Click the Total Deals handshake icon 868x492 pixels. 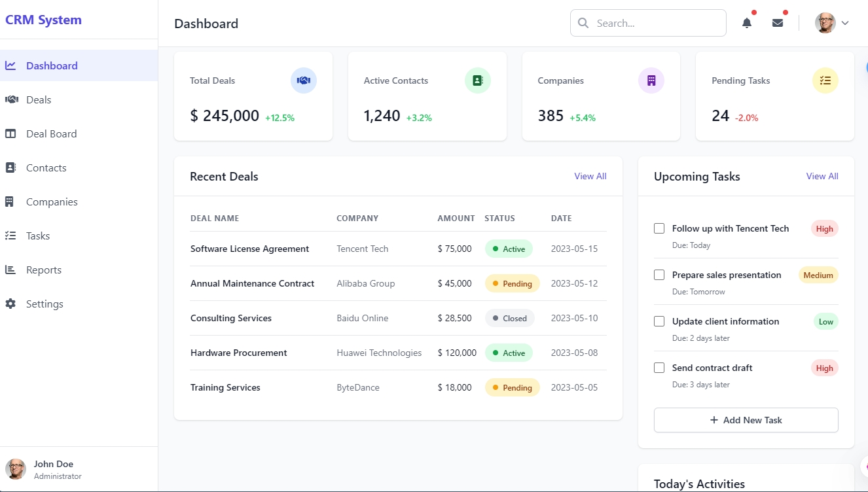[x=303, y=80]
